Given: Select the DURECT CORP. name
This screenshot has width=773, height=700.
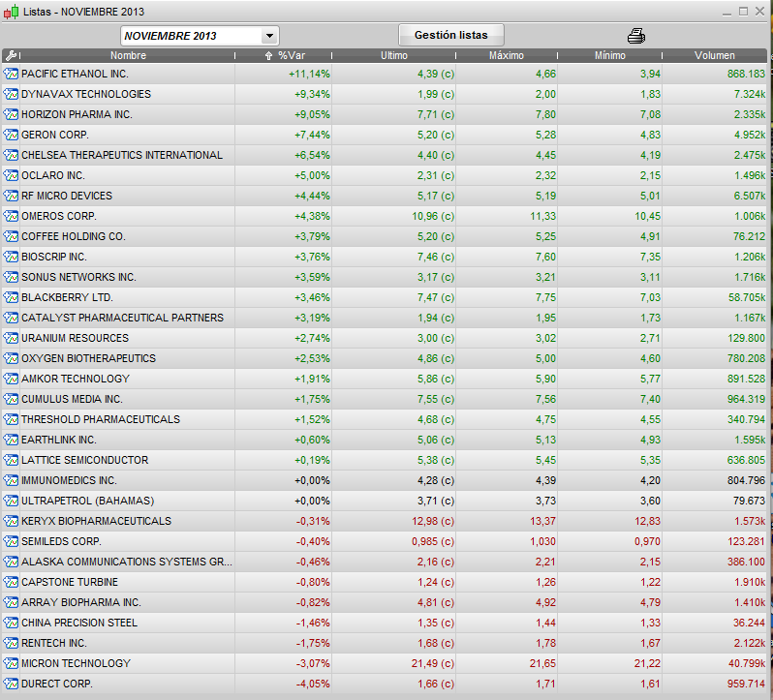Looking at the screenshot, I should (57, 684).
